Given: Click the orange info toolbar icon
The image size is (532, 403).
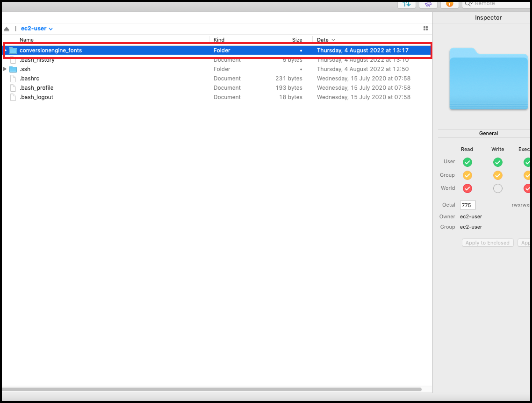Looking at the screenshot, I should click(x=449, y=4).
